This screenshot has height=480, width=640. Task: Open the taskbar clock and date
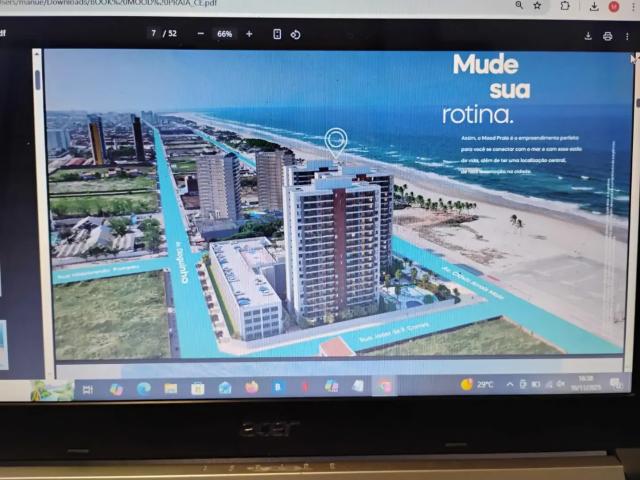pyautogui.click(x=585, y=382)
